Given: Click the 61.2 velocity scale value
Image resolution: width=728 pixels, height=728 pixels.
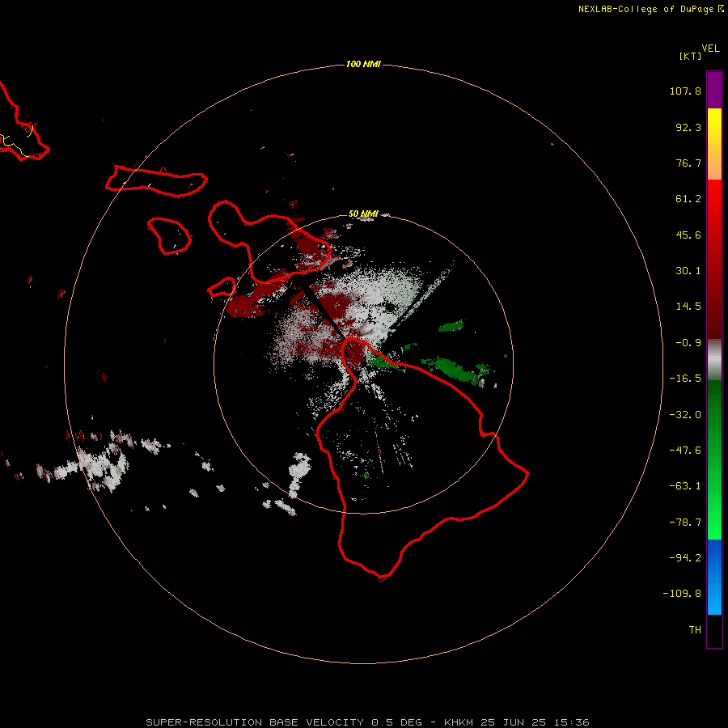Looking at the screenshot, I should click(688, 199).
